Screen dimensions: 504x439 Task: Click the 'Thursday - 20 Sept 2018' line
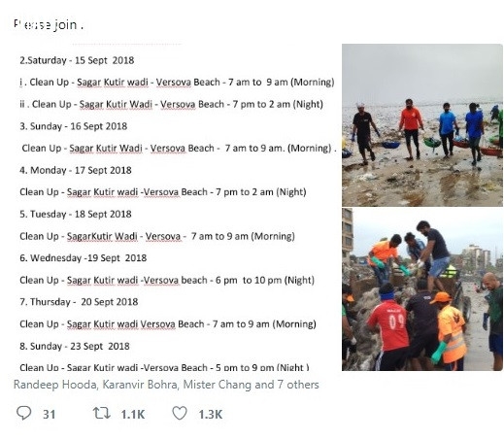(79, 302)
